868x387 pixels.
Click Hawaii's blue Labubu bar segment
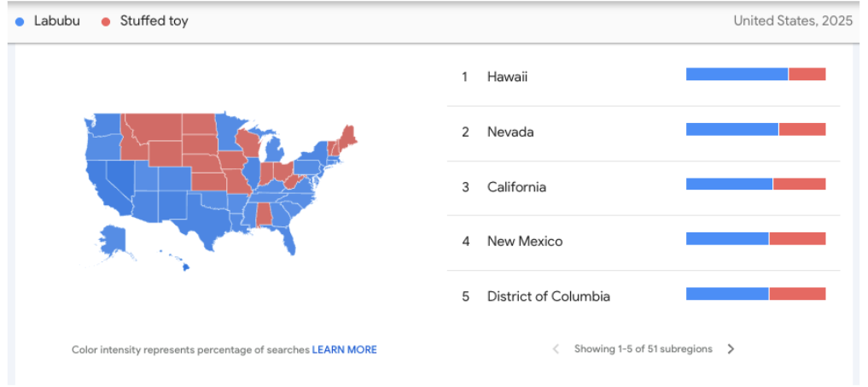pyautogui.click(x=737, y=74)
